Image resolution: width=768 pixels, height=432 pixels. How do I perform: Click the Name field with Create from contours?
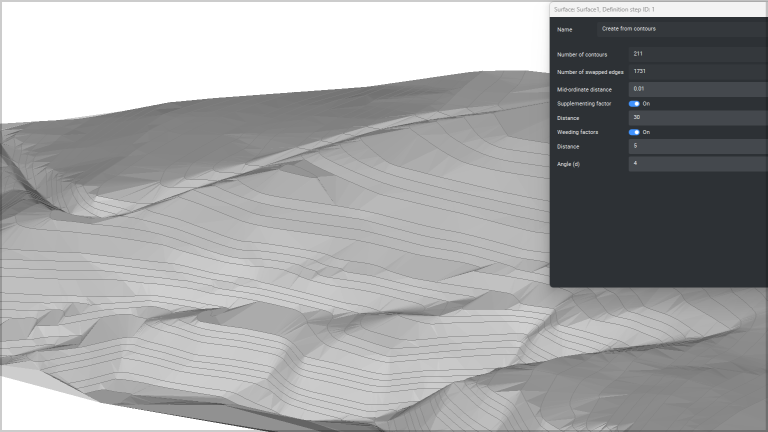(x=683, y=29)
